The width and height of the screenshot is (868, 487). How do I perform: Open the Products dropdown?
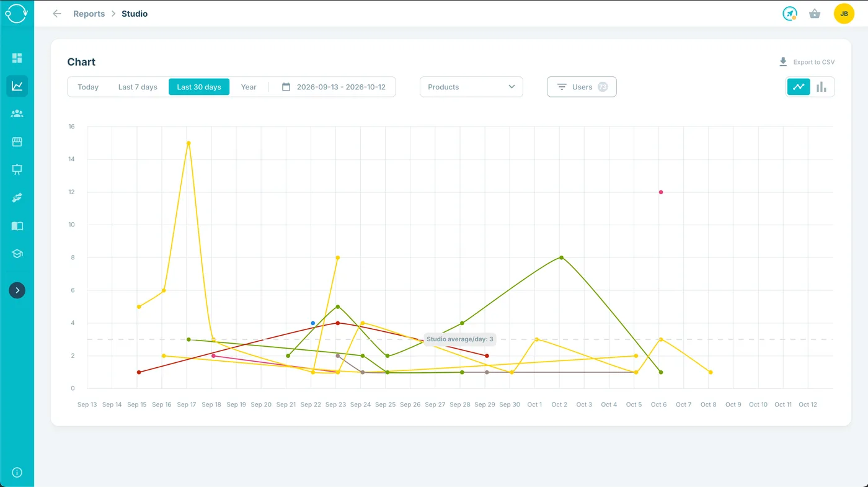tap(471, 87)
